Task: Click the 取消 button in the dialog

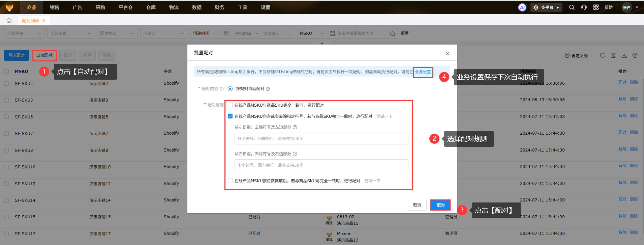Action: [417, 205]
